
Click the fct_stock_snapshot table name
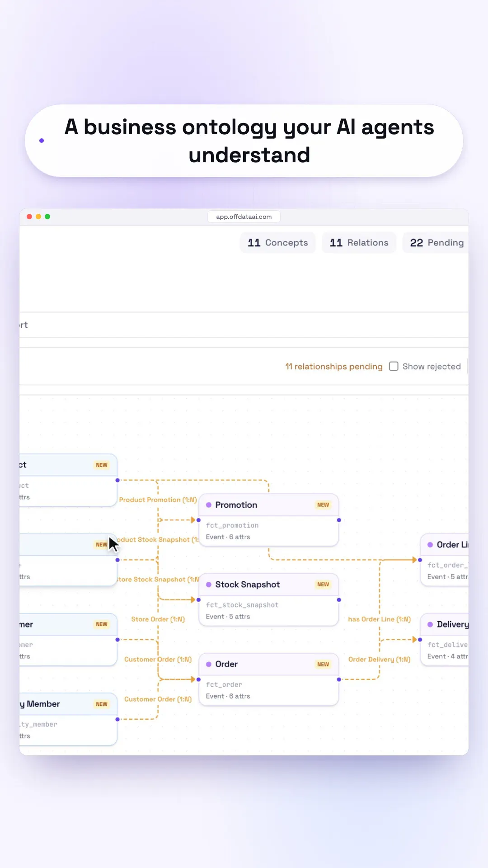pyautogui.click(x=242, y=605)
